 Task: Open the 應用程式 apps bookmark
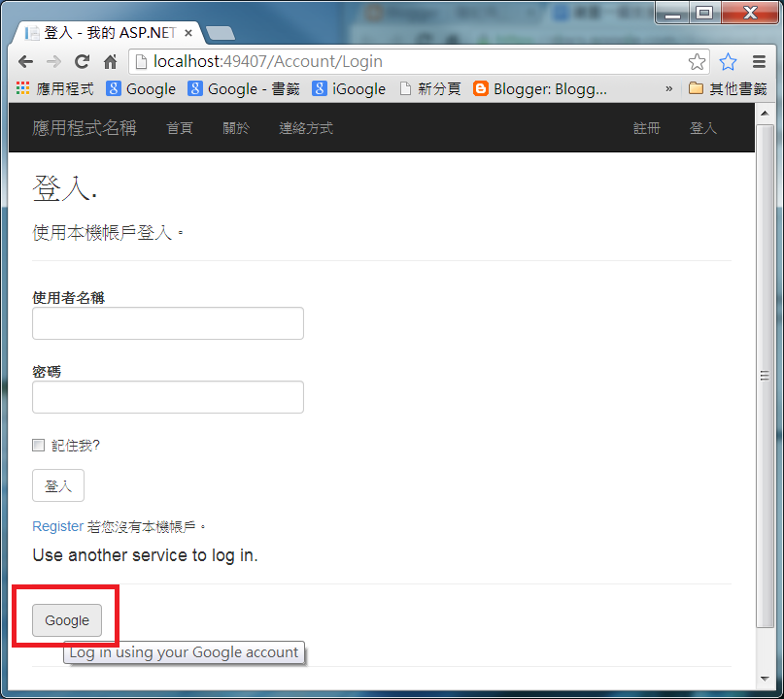[x=54, y=89]
